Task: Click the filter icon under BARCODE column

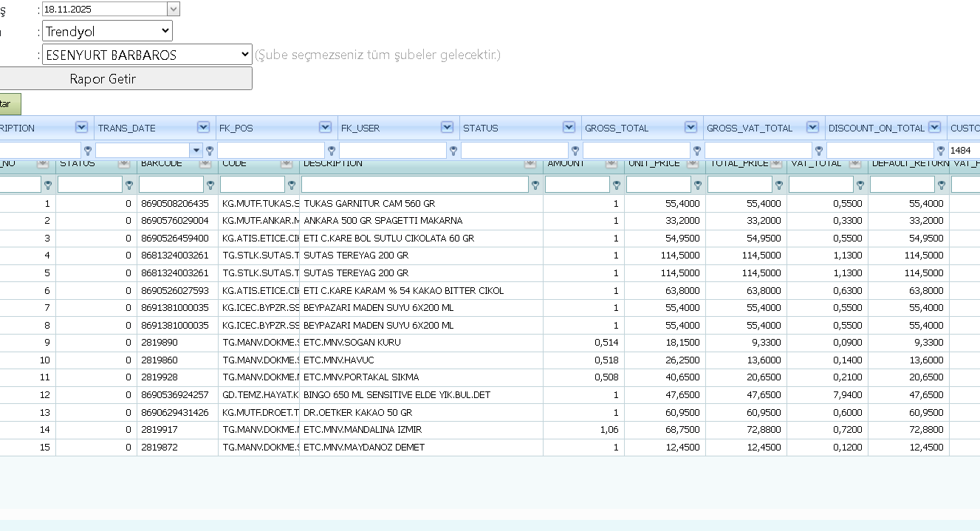Action: pyautogui.click(x=210, y=185)
